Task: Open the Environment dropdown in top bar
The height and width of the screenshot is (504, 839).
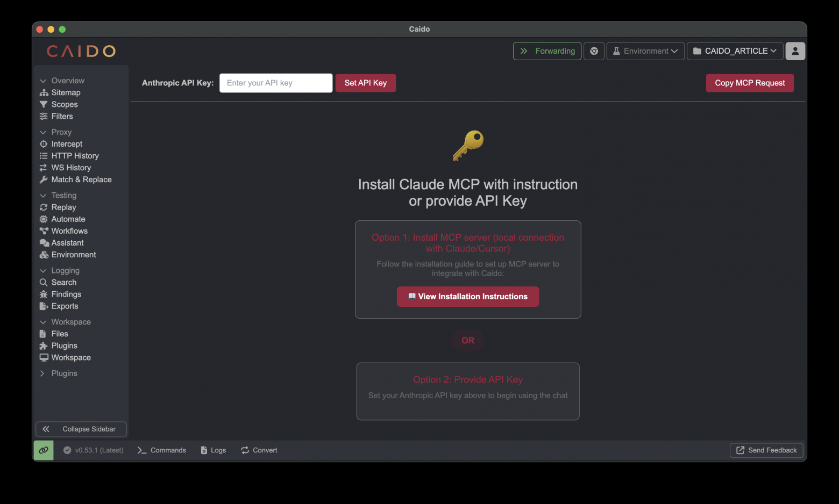Action: 645,51
